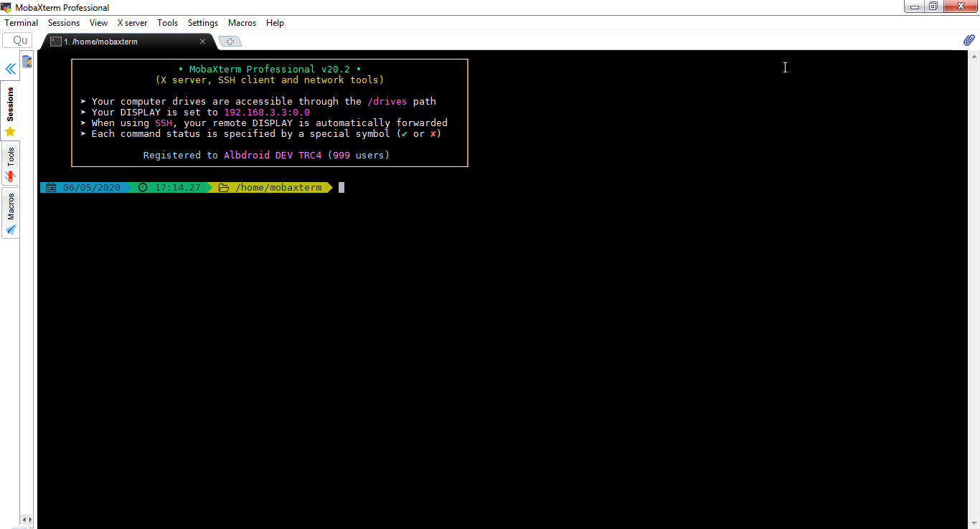Open the Help menu
This screenshot has height=529, width=980.
pyautogui.click(x=275, y=23)
